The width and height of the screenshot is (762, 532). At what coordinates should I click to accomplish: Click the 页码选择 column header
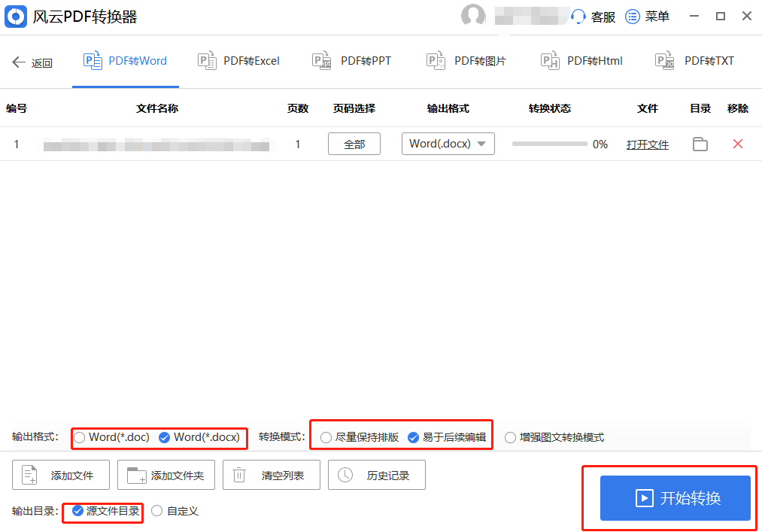(354, 108)
